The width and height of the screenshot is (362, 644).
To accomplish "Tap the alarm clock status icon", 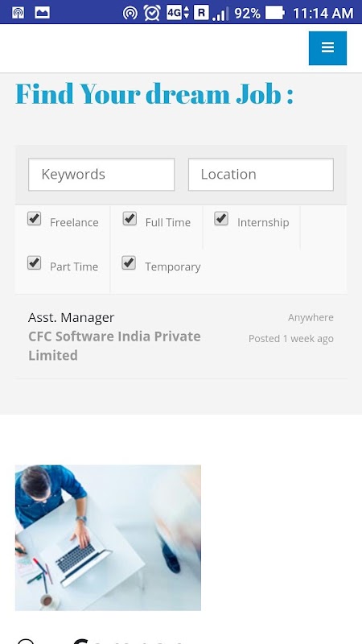I will [x=152, y=13].
